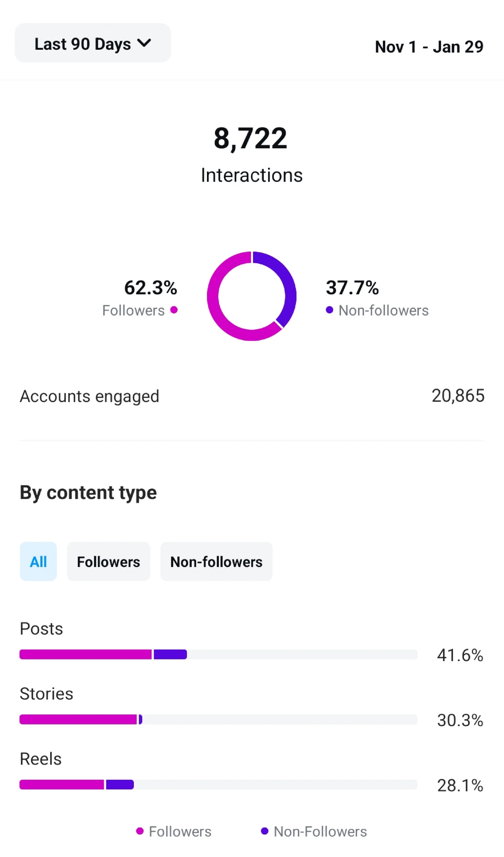Click the purple Reels bar segment
The height and width of the screenshot is (857, 504).
[120, 785]
